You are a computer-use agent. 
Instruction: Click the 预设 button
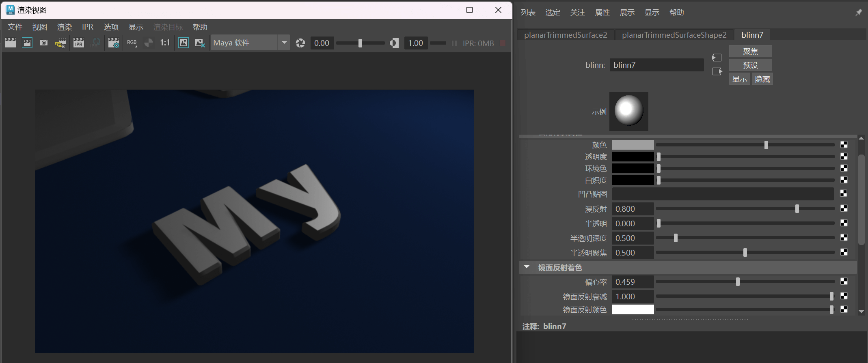[751, 65]
